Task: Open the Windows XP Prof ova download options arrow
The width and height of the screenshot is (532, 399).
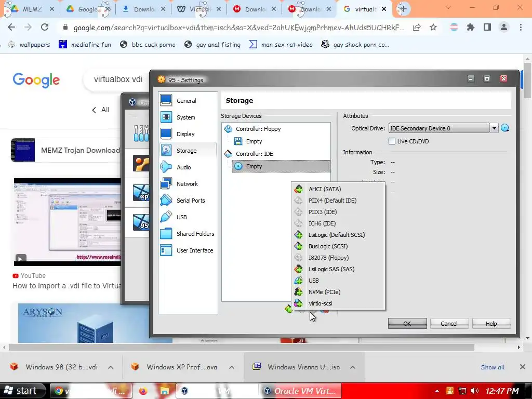Action: pyautogui.click(x=232, y=367)
